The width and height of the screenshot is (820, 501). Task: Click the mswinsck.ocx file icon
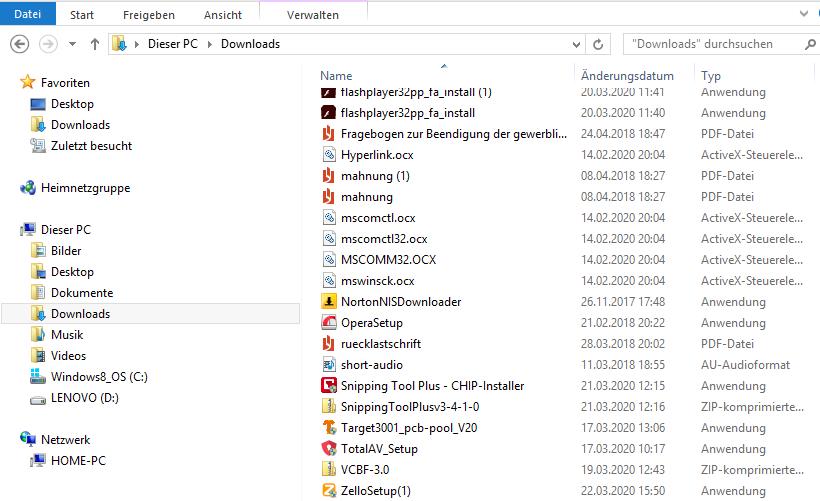click(328, 281)
